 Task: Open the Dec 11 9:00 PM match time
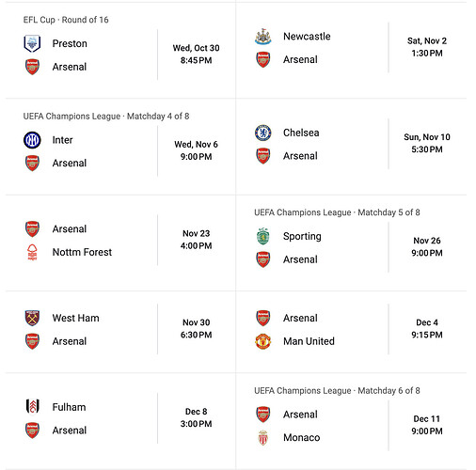[427, 425]
